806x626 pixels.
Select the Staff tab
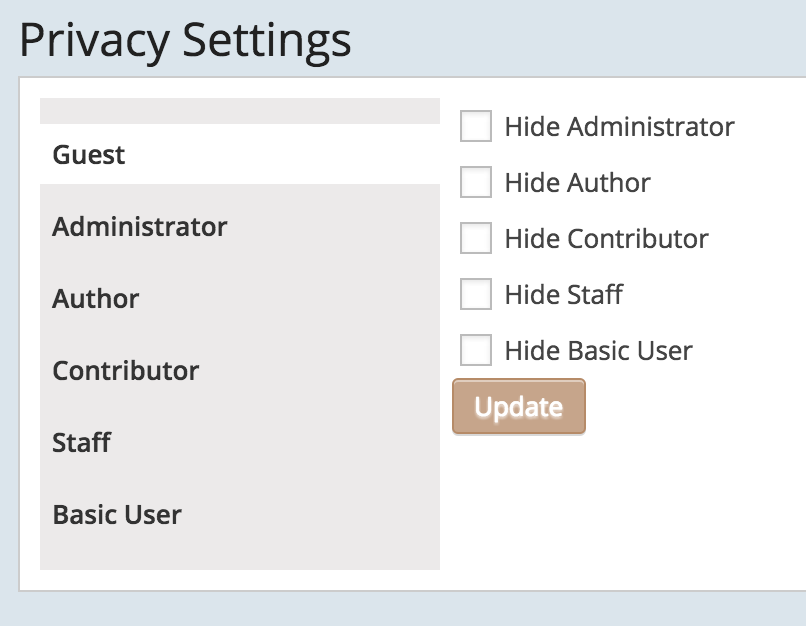click(x=81, y=443)
